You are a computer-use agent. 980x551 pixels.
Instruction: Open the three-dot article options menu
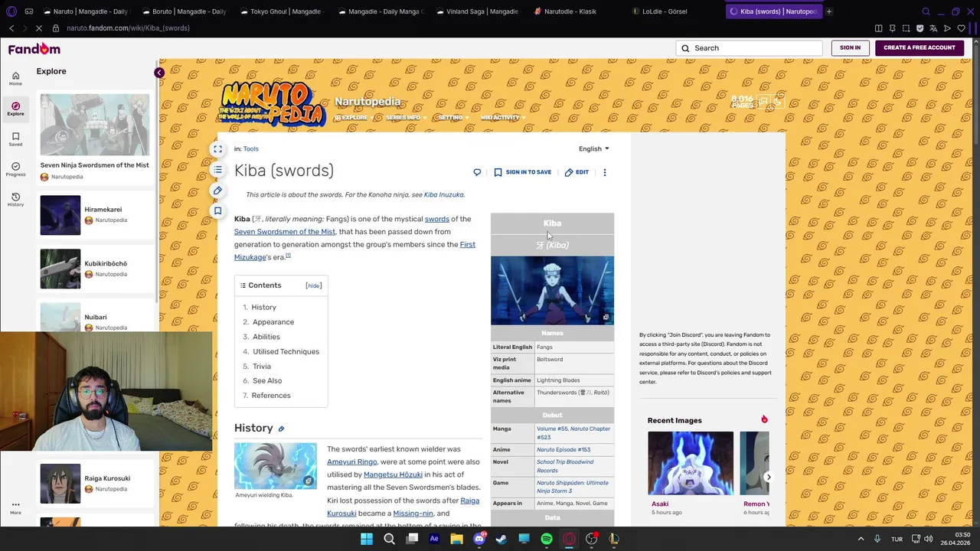tap(605, 172)
